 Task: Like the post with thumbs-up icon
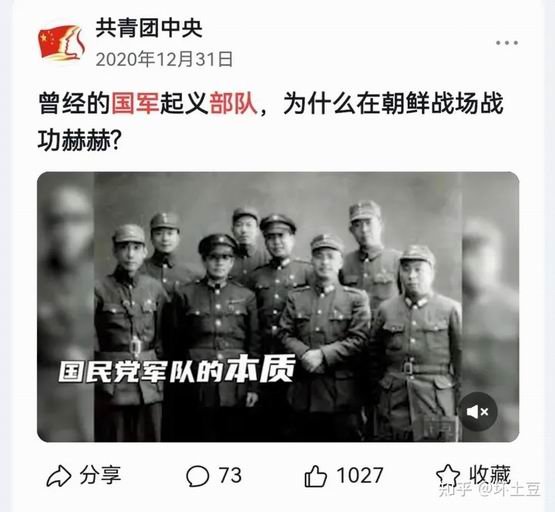[x=315, y=476]
